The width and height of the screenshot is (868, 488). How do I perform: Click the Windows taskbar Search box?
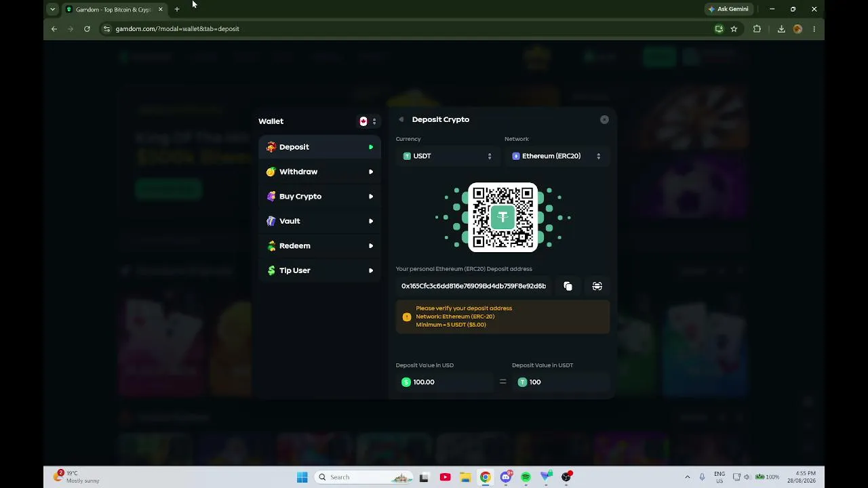tap(364, 477)
